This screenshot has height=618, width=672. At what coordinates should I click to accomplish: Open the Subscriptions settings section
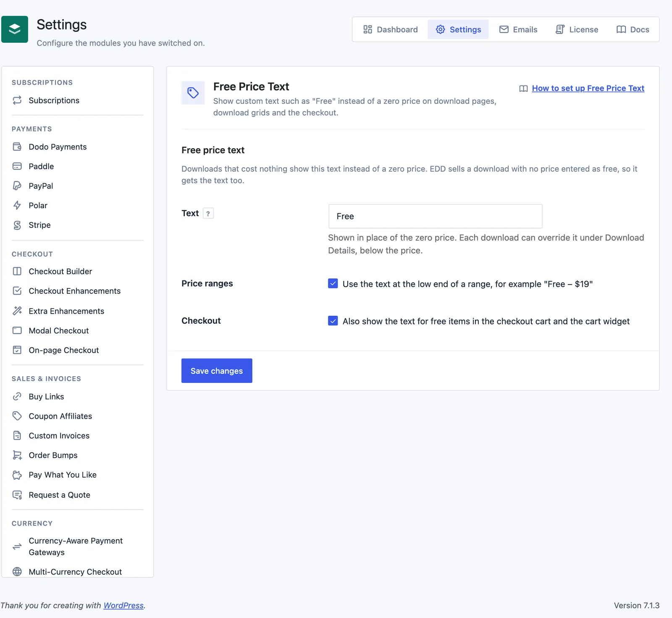coord(78,100)
